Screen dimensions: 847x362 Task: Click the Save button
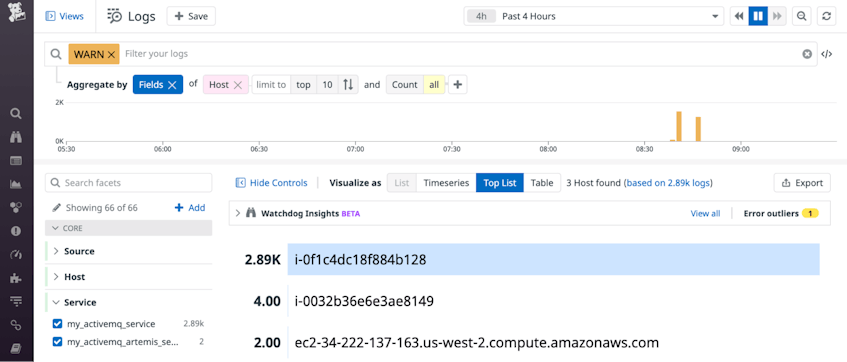tap(191, 16)
